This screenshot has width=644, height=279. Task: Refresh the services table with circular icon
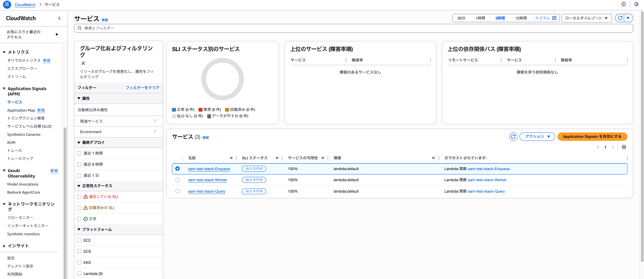pos(513,136)
